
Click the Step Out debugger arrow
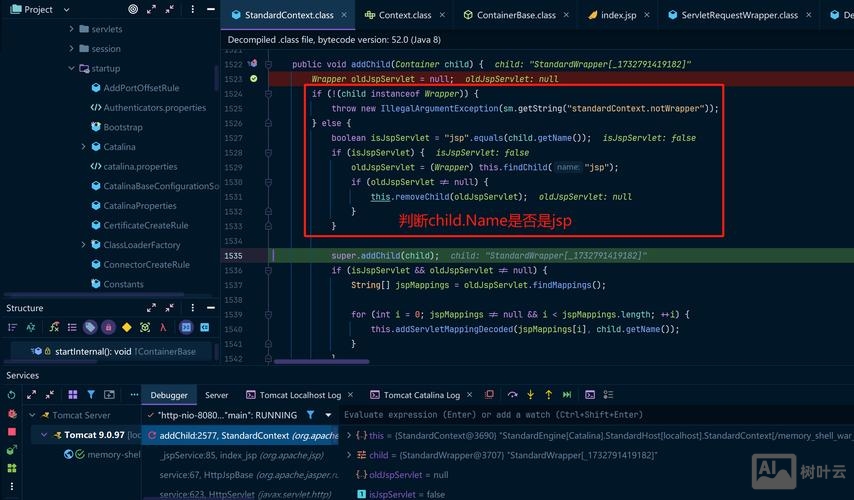point(548,395)
